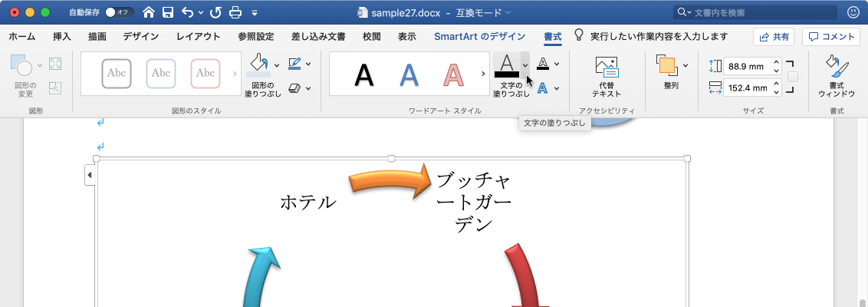
Task: Click the text outline A icon
Action: pyautogui.click(x=543, y=64)
